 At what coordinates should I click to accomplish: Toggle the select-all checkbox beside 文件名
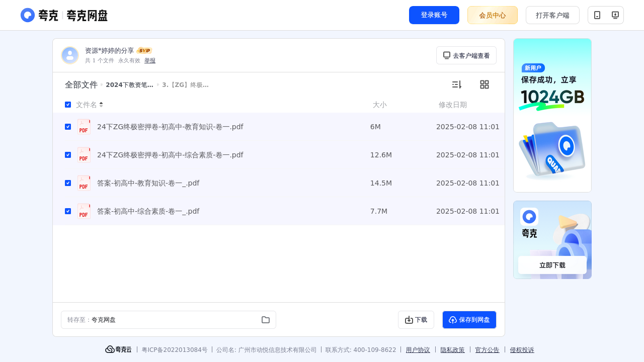pyautogui.click(x=68, y=105)
